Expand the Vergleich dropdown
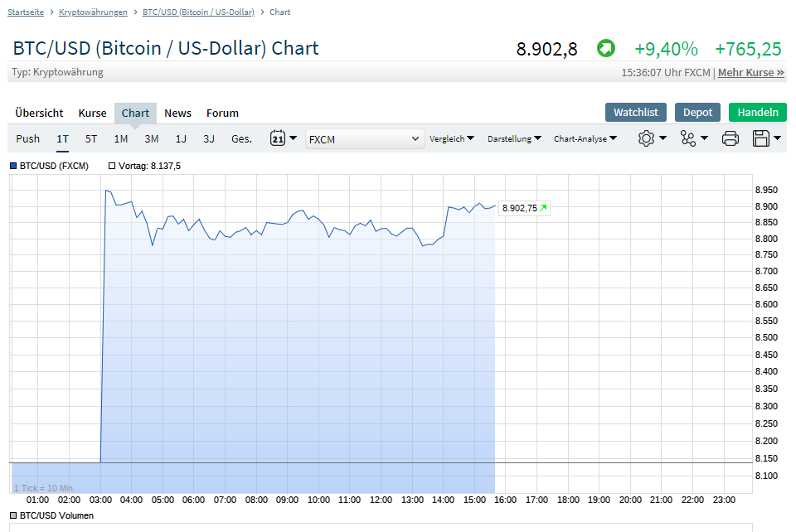 [452, 138]
